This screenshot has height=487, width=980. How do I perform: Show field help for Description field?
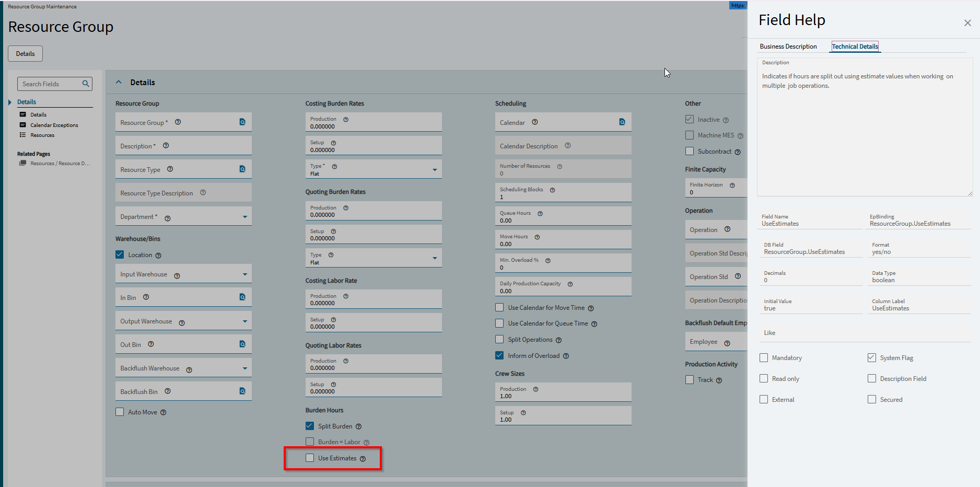[166, 146]
